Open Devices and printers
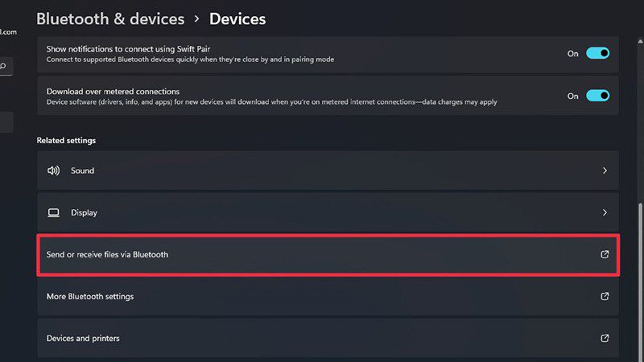 (x=328, y=338)
